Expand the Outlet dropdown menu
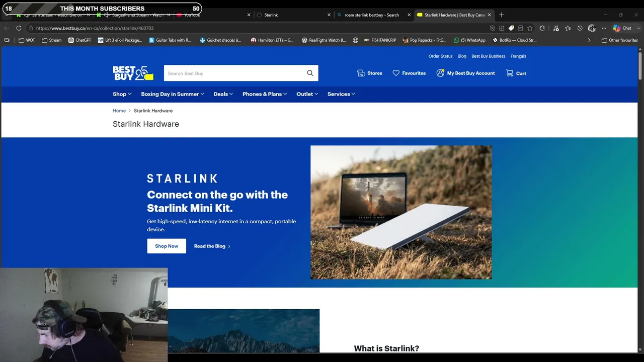The height and width of the screenshot is (362, 644). tap(307, 94)
